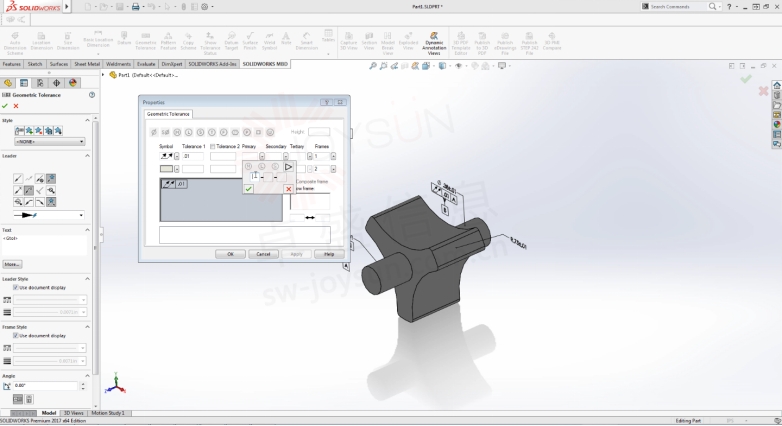Toggle Leader Style Use document display
The height and width of the screenshot is (426, 782).
tap(15, 287)
